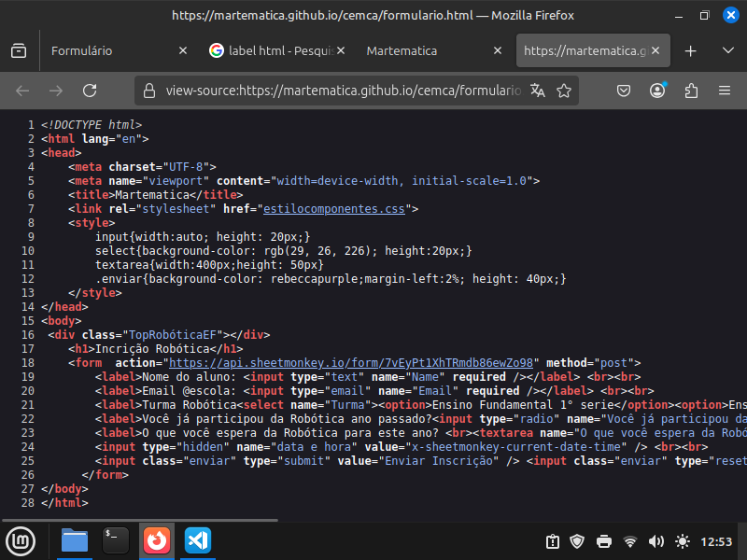Activate the Firefox taskbar icon
747x560 pixels.
tap(157, 541)
